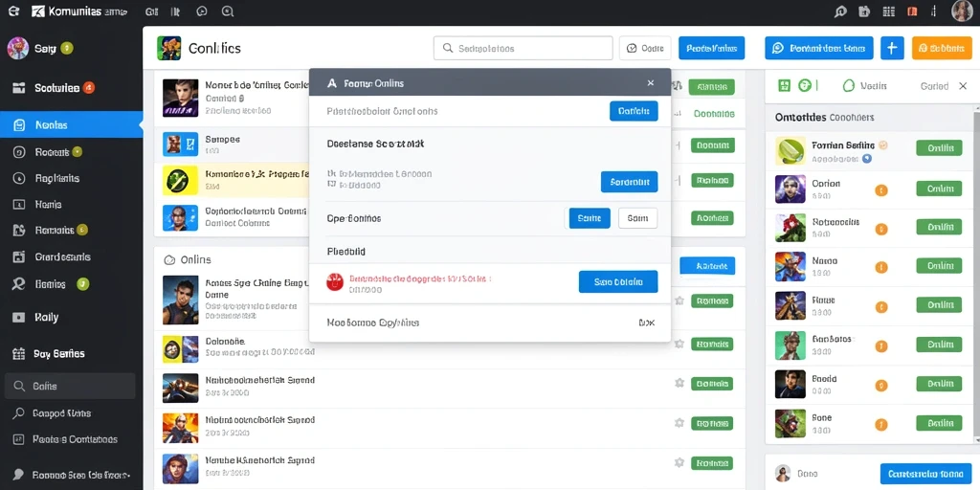
Task: Click the green grid icon in right panel
Action: pos(784,85)
